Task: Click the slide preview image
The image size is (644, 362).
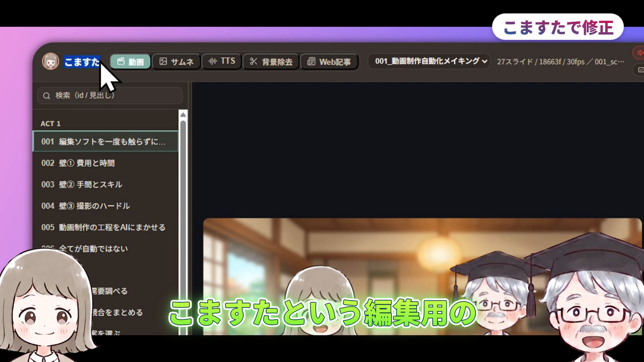Action: click(423, 277)
